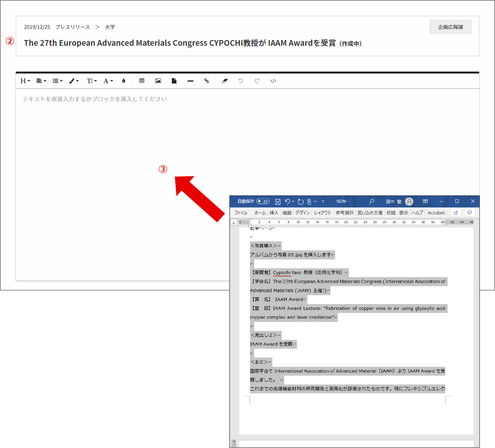
Task: Open the Acrobat tab in Word
Action: [x=436, y=212]
